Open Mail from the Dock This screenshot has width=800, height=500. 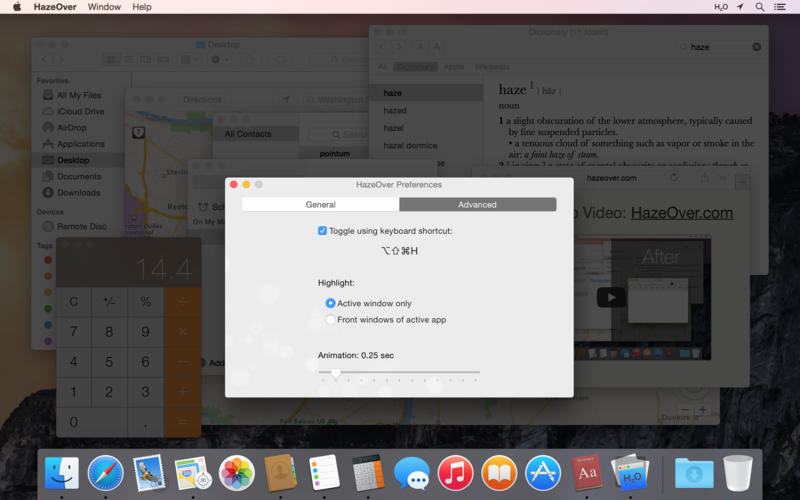tap(149, 473)
